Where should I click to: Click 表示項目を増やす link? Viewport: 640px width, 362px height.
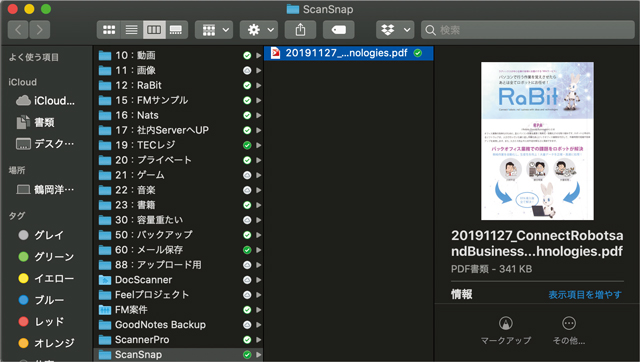pos(585,295)
